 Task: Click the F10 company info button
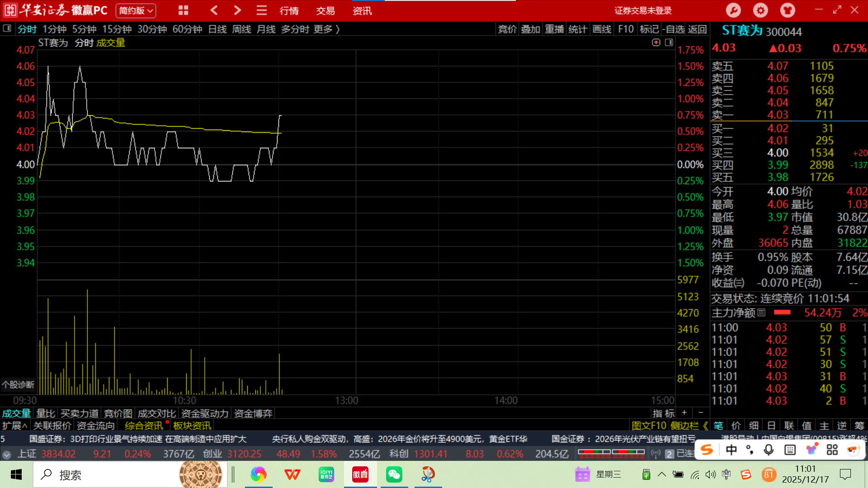click(626, 29)
